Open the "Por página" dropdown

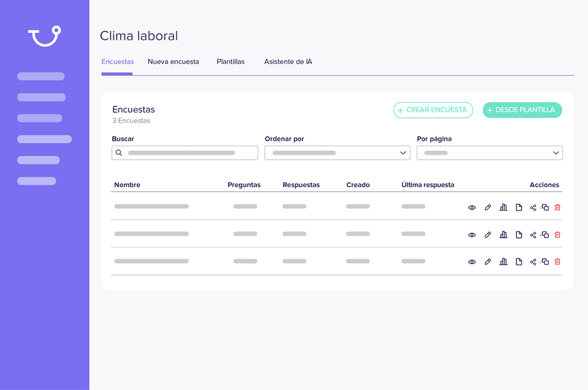[489, 153]
